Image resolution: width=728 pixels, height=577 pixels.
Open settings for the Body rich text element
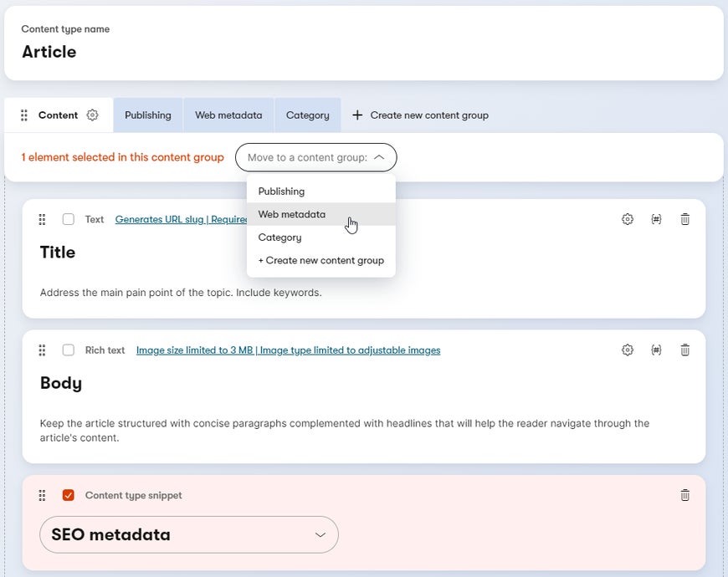coord(628,350)
